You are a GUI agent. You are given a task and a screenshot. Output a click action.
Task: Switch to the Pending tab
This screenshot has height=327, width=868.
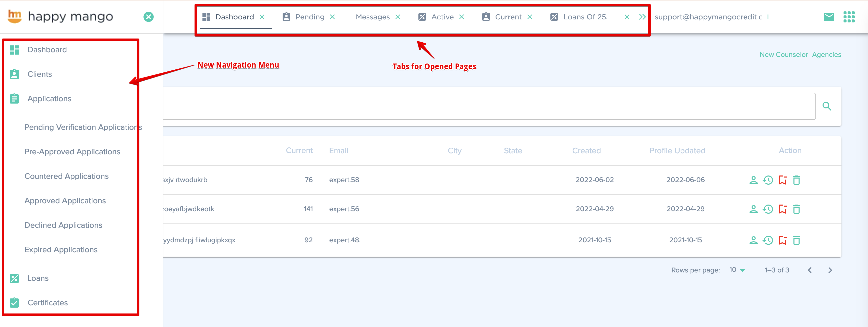click(309, 17)
